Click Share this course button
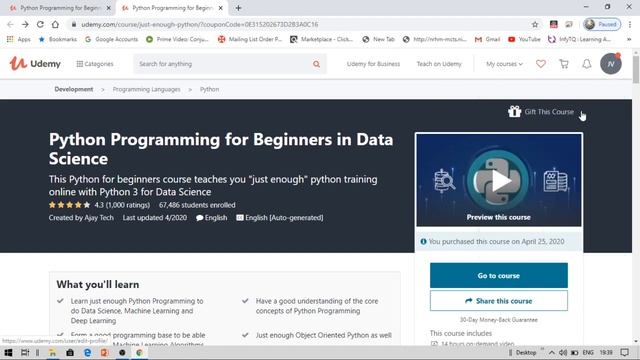 [x=499, y=301]
